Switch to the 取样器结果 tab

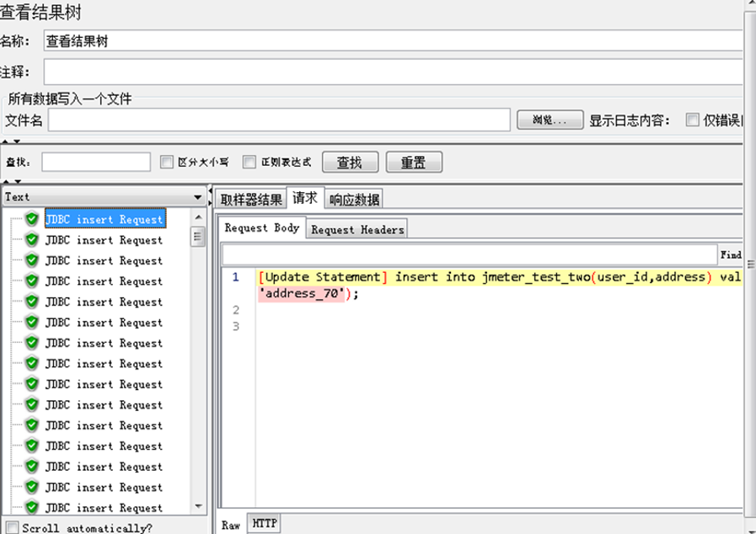pos(251,199)
